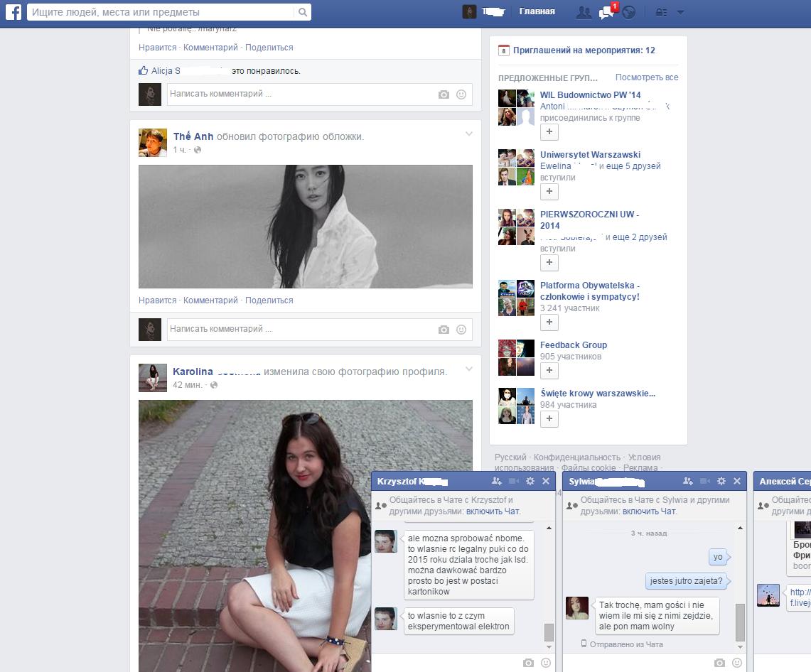The width and height of the screenshot is (811, 672).
Task: Expand the account dropdown arrow in top bar
Action: [681, 12]
